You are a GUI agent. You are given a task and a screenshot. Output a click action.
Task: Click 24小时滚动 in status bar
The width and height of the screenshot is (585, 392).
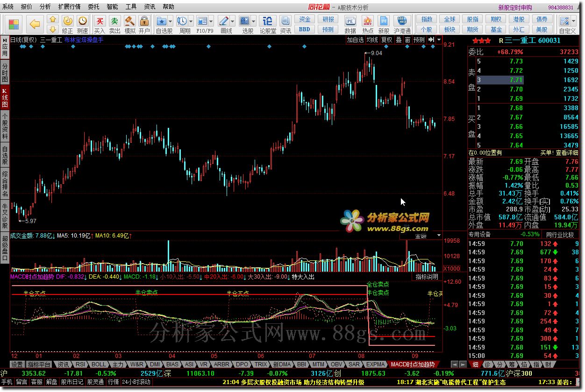pyautogui.click(x=136, y=382)
